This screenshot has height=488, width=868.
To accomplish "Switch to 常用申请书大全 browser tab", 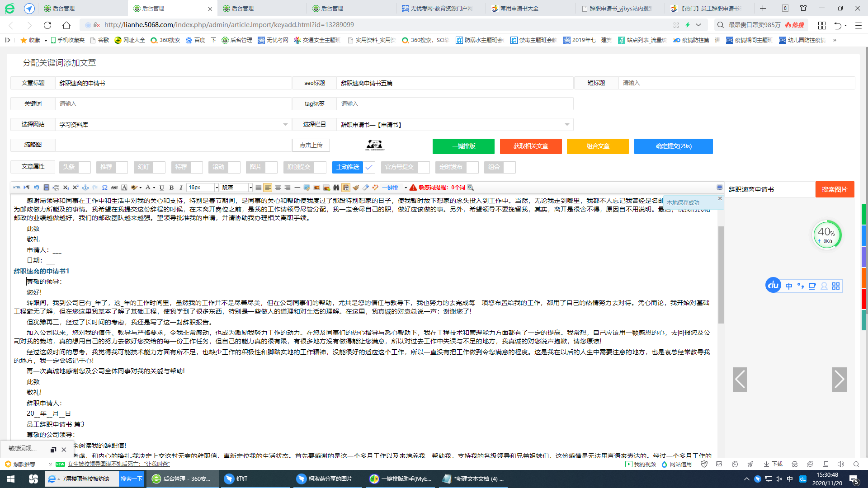I will 519,8.
